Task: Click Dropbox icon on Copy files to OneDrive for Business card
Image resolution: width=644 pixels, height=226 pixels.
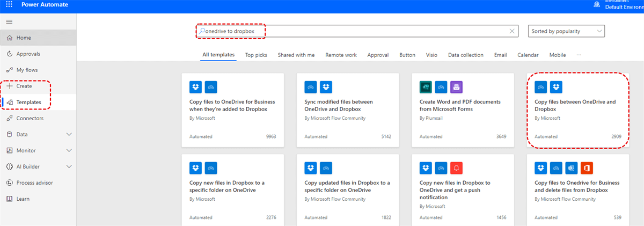Action: [195, 86]
